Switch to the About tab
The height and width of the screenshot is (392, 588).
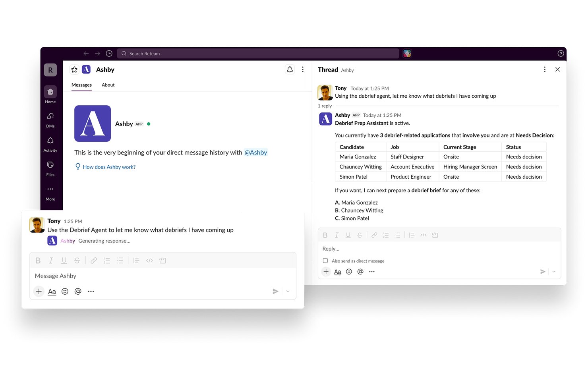tap(108, 85)
